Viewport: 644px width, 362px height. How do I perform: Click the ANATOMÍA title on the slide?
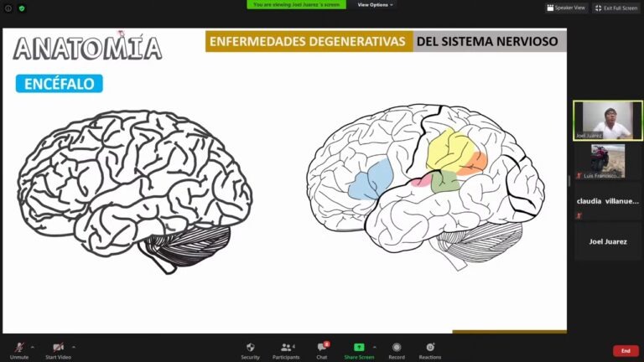click(x=87, y=48)
